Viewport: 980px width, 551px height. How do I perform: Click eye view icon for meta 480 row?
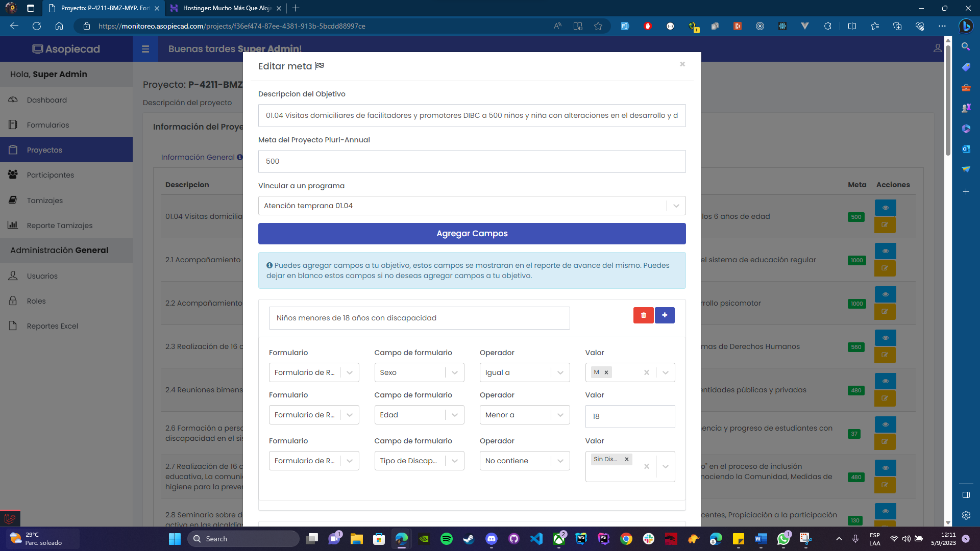tap(885, 381)
